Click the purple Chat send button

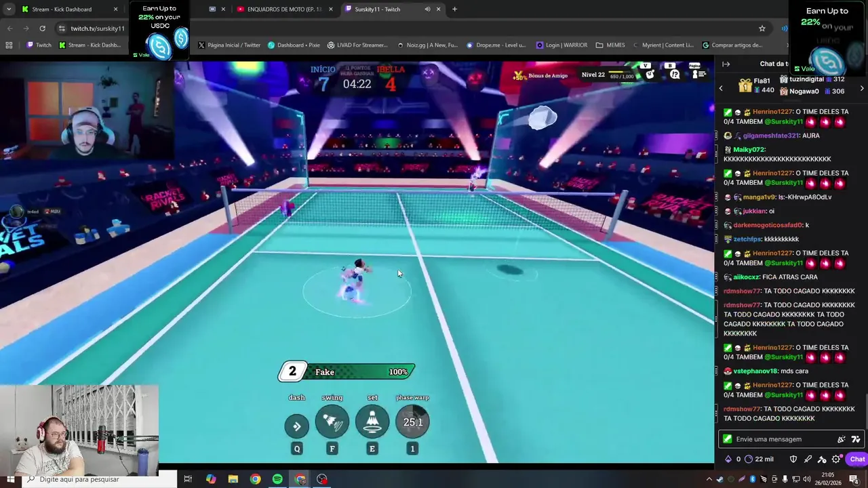pos(857,459)
